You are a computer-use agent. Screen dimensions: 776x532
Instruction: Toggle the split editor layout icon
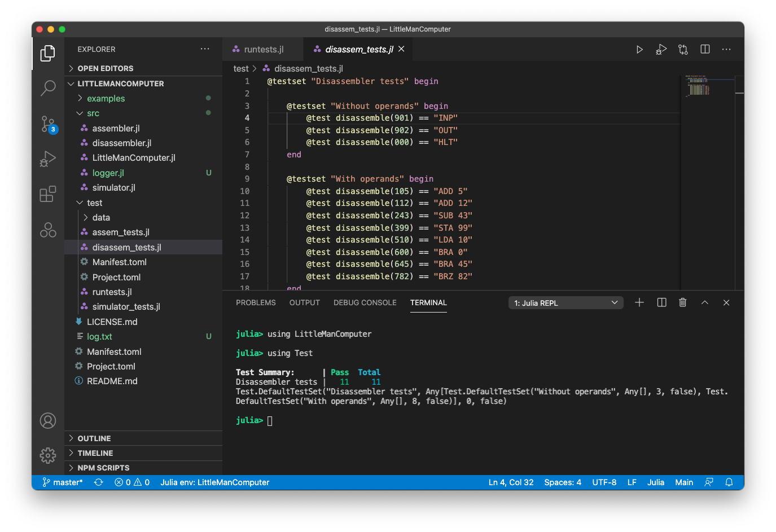[x=704, y=49]
